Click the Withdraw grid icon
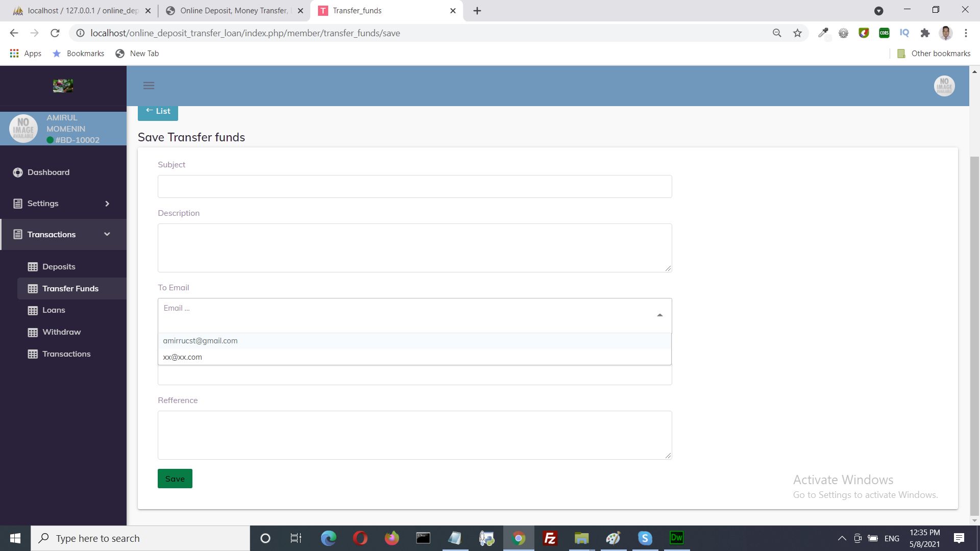 [33, 332]
